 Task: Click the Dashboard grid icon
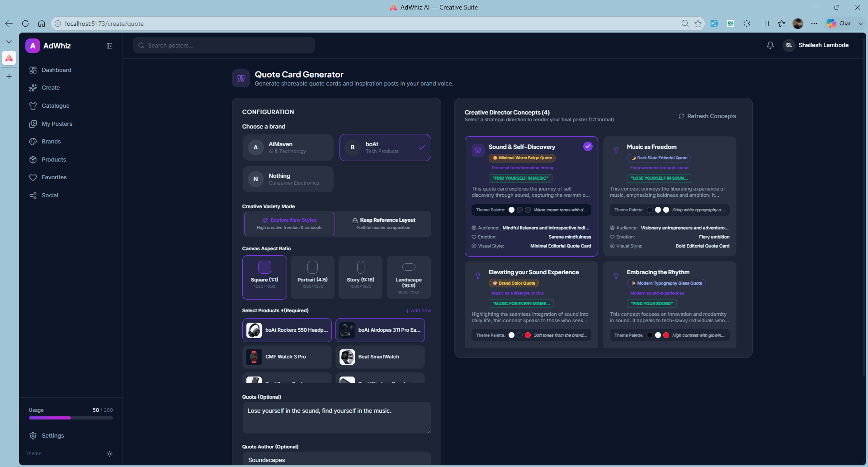[33, 70]
